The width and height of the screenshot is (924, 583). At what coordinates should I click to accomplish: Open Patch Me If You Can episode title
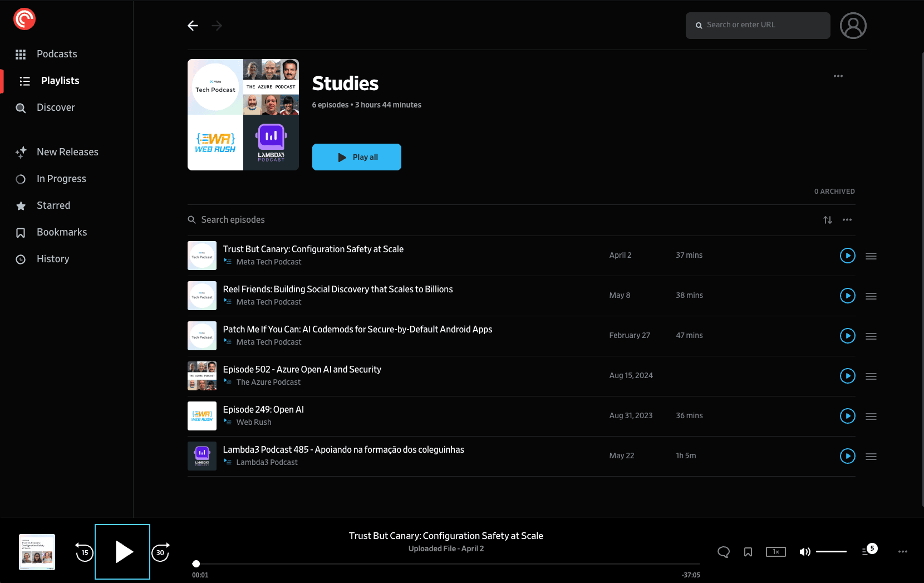(357, 329)
